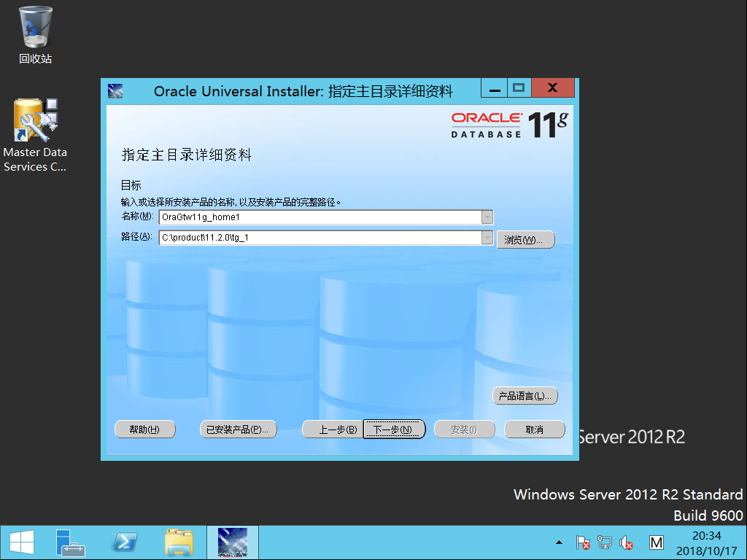This screenshot has width=747, height=560.
Task: Expand the 路径 (path) dropdown arrow
Action: coord(487,237)
